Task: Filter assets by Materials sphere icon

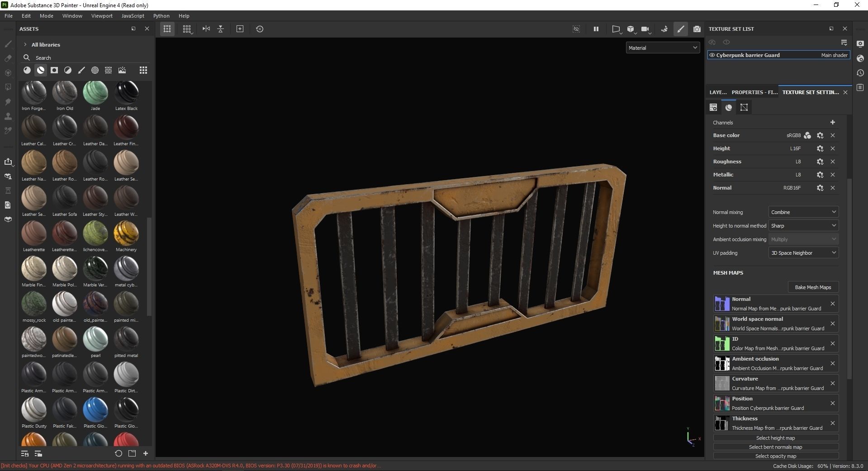Action: pyautogui.click(x=27, y=70)
